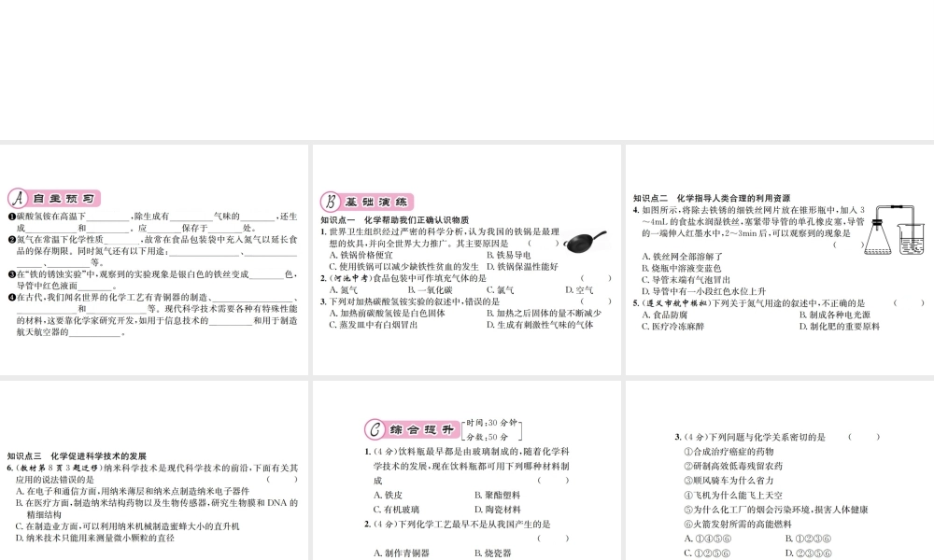The image size is (934, 560).
Task: Click the 综合提升 section C badge
Action: [x=412, y=429]
